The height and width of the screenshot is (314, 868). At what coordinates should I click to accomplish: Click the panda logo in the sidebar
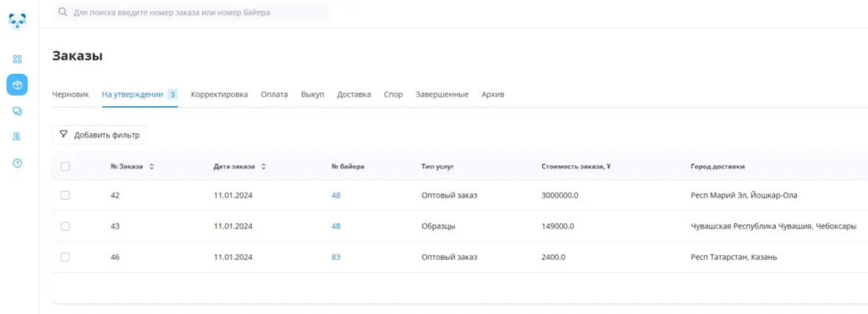click(x=18, y=22)
